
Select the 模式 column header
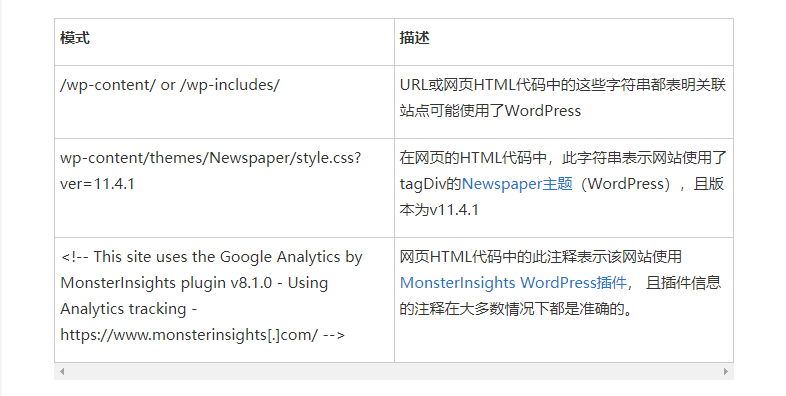pos(225,42)
